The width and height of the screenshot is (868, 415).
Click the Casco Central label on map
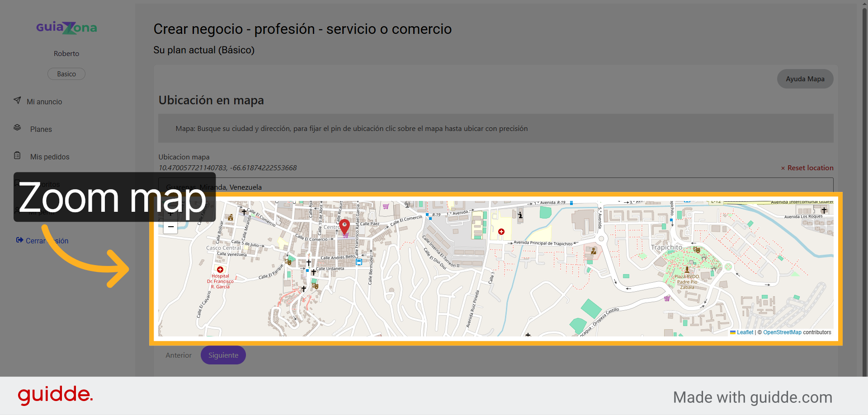[x=224, y=248]
